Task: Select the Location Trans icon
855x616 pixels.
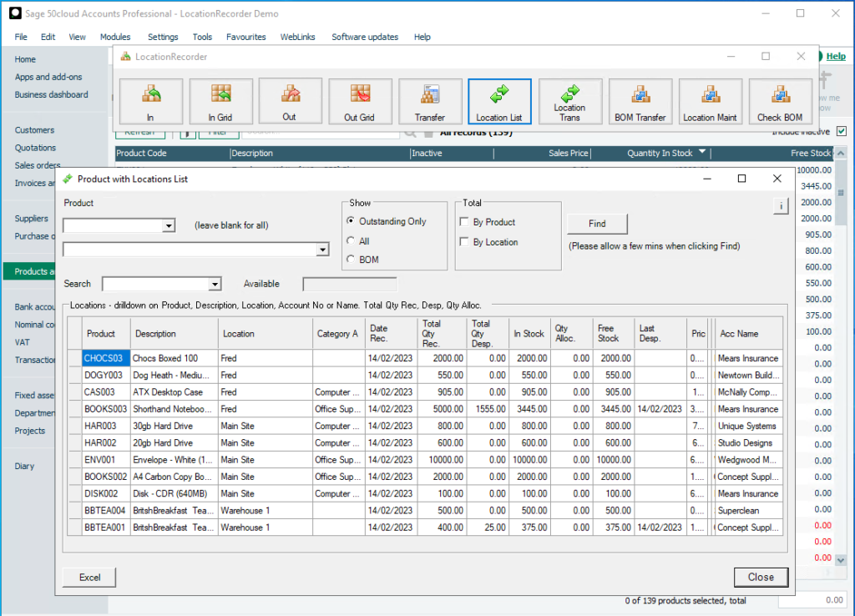Action: click(x=570, y=100)
